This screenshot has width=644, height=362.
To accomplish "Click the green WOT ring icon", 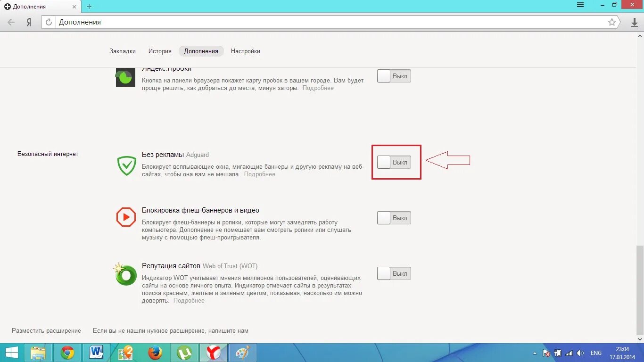I will 125,274.
